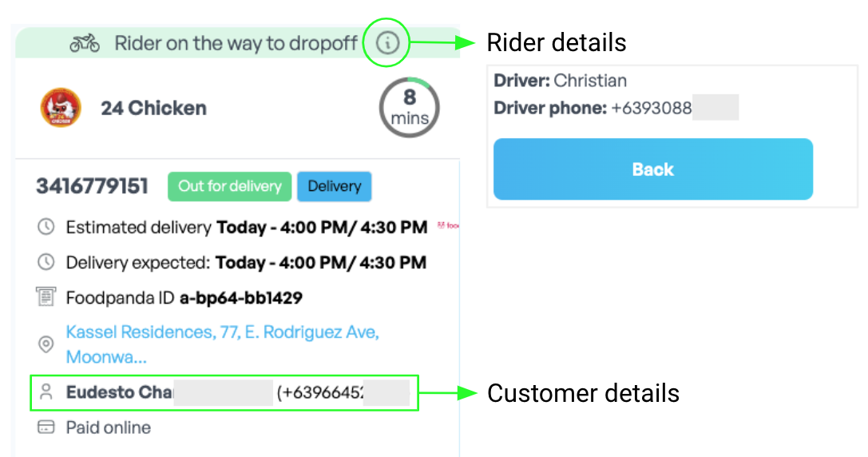Select the Out for delivery status badge
The height and width of the screenshot is (457, 868).
tap(230, 186)
